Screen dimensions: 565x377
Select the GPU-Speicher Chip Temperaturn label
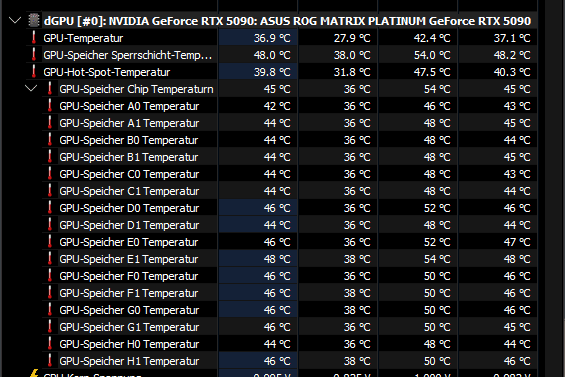[x=136, y=89]
